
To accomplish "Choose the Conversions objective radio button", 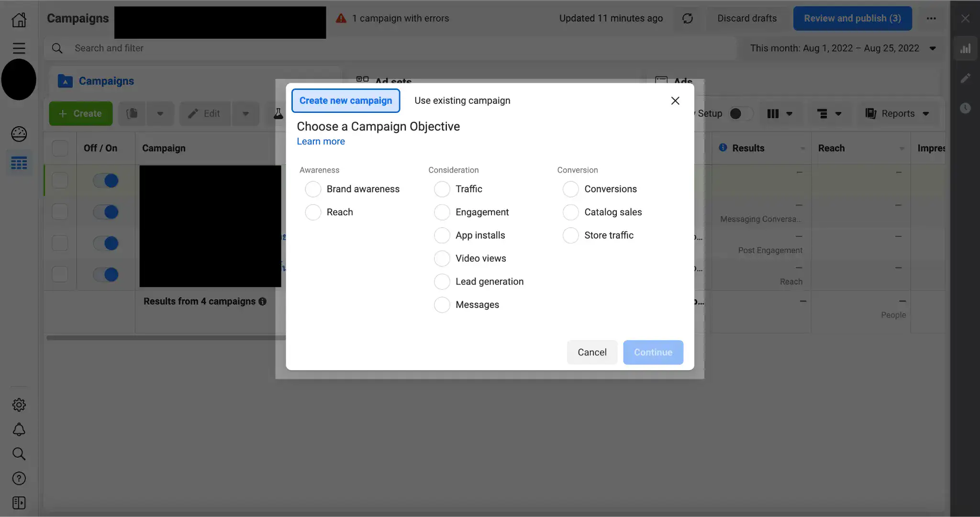I will pos(570,189).
